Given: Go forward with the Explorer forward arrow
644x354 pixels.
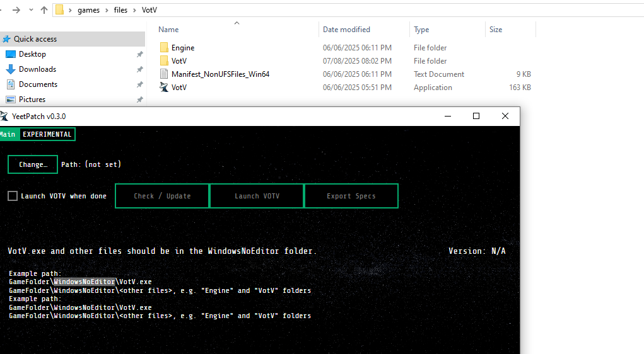Looking at the screenshot, I should pos(16,10).
